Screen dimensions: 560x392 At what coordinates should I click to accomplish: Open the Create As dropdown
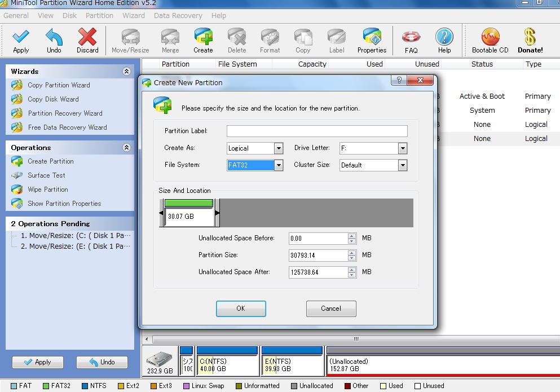tap(279, 148)
